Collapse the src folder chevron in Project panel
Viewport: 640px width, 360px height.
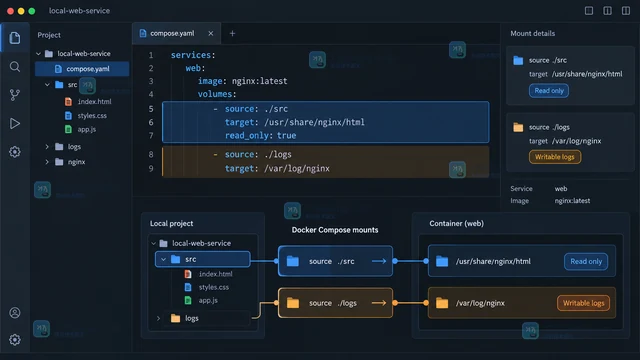pyautogui.click(x=47, y=84)
